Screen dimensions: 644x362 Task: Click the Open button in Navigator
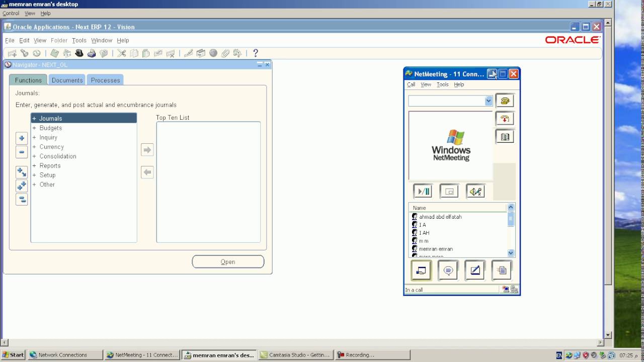coord(228,261)
